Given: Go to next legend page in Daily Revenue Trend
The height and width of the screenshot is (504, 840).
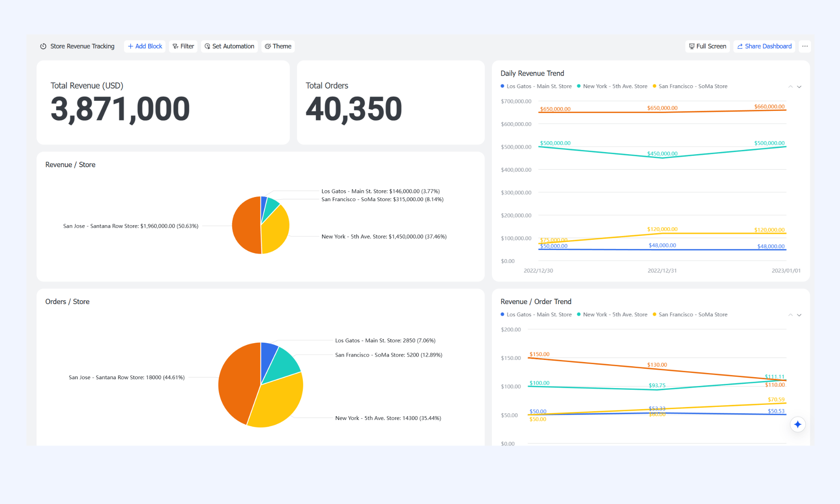Looking at the screenshot, I should tap(799, 87).
